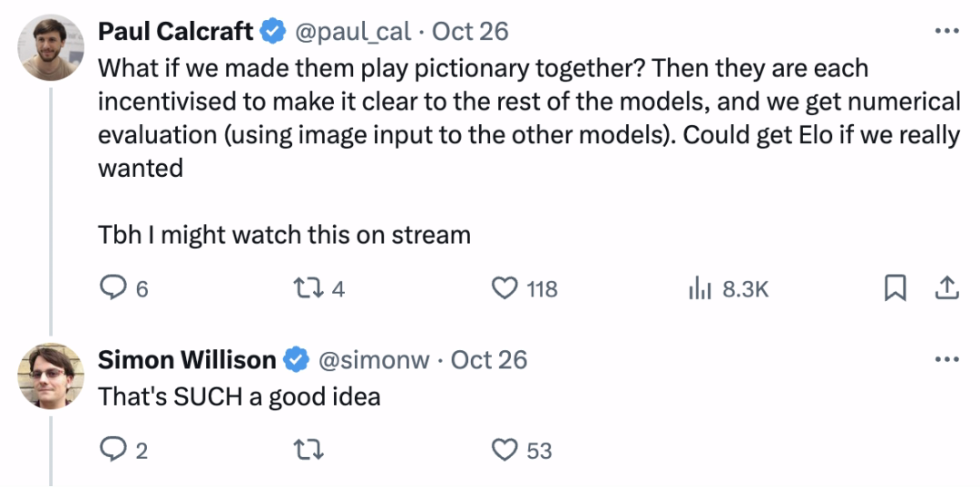
Task: Reply to Simon Willison's tweet
Action: click(113, 450)
